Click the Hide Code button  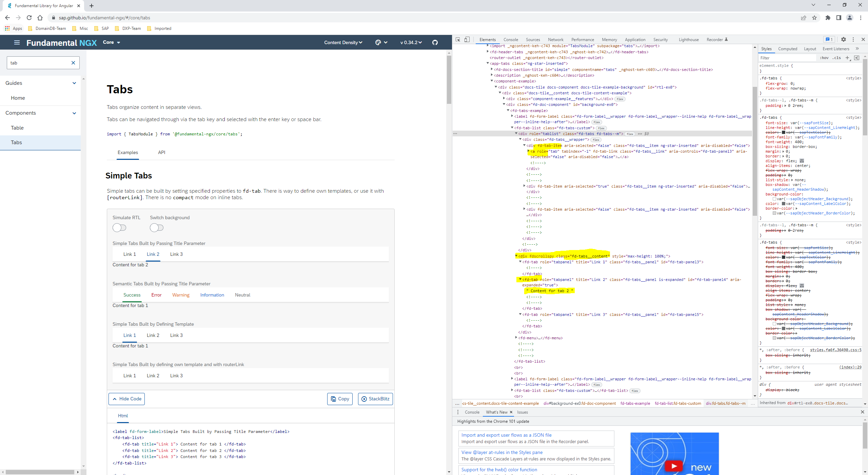pos(127,399)
